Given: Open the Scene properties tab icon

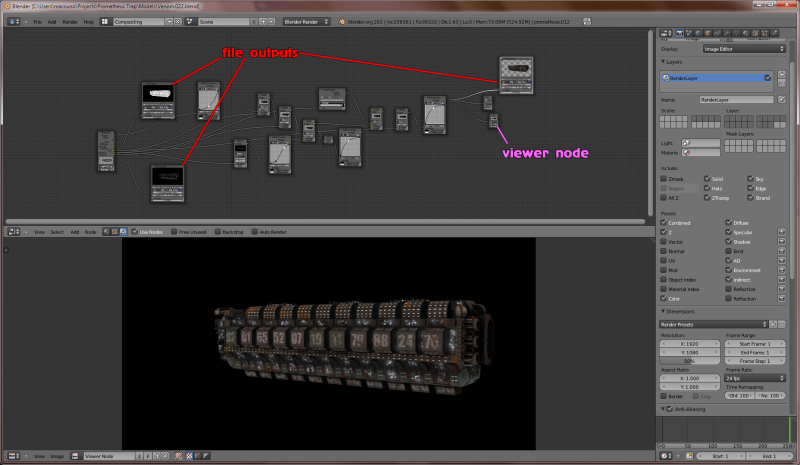Looking at the screenshot, I should [689, 33].
